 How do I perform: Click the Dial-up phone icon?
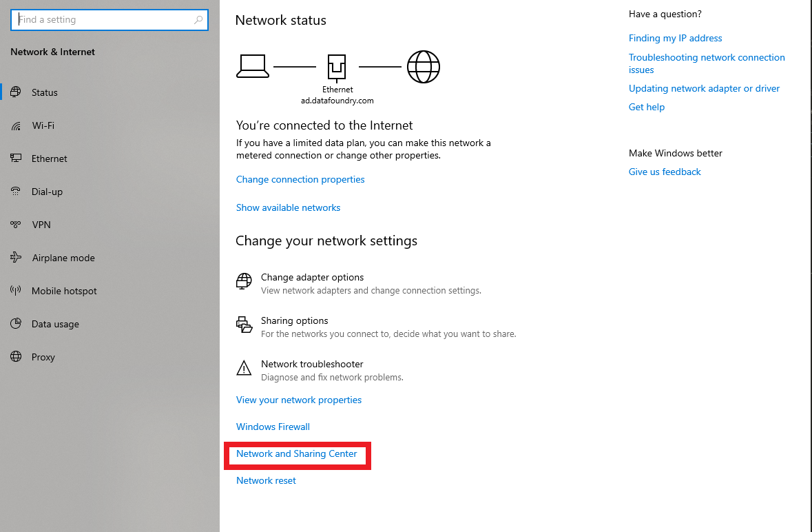16,191
